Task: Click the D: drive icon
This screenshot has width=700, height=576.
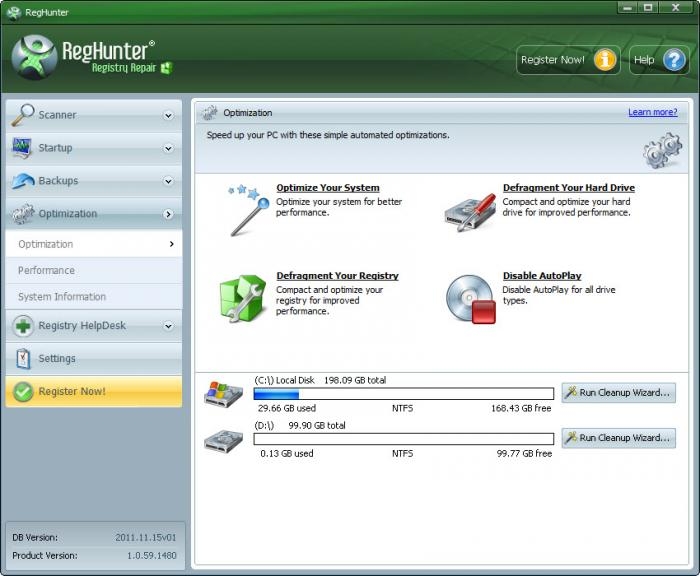Action: click(223, 440)
